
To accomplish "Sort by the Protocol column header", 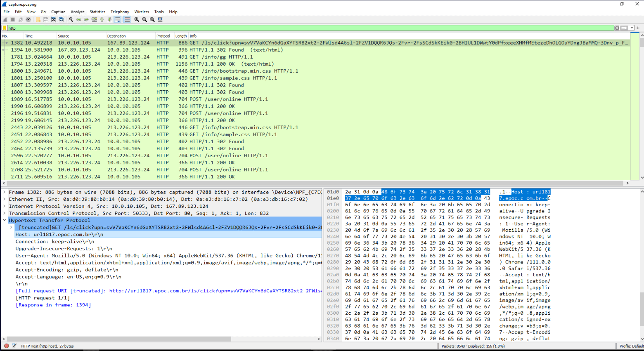I will click(x=164, y=36).
